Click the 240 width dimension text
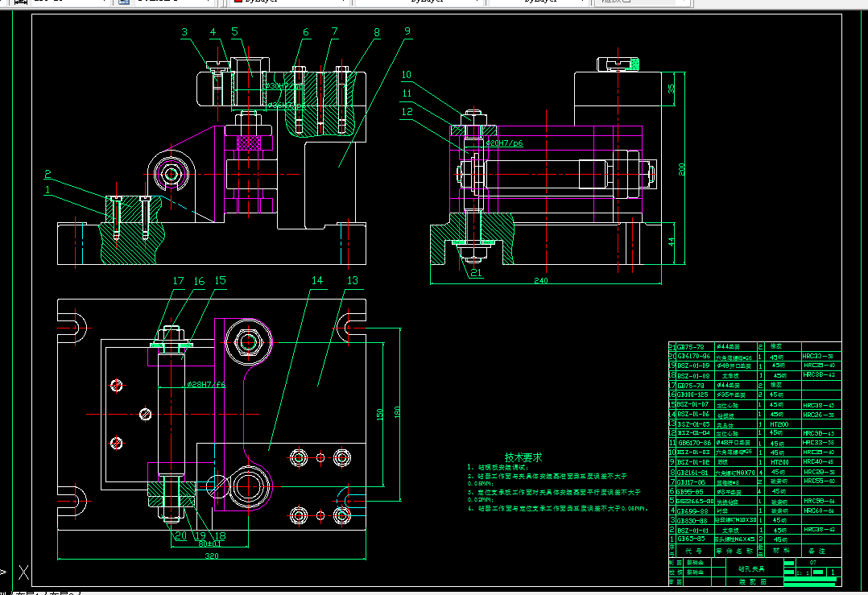868x595 pixels. point(541,281)
